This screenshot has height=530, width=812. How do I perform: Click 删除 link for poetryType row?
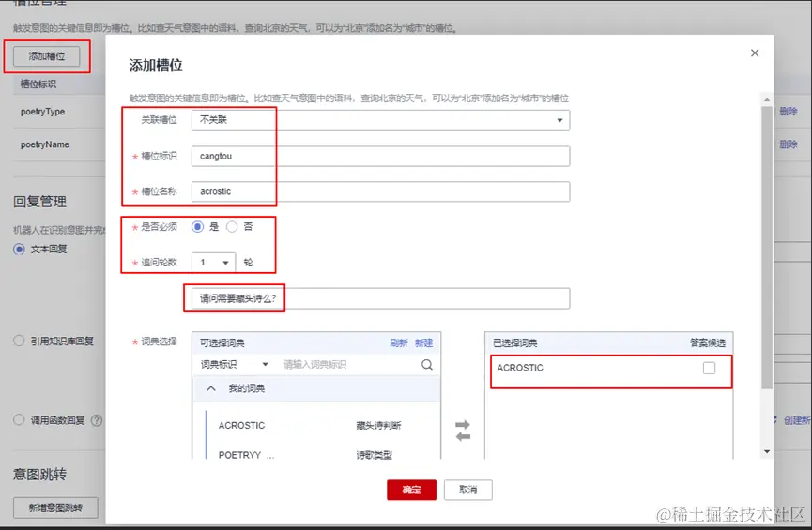tap(789, 112)
